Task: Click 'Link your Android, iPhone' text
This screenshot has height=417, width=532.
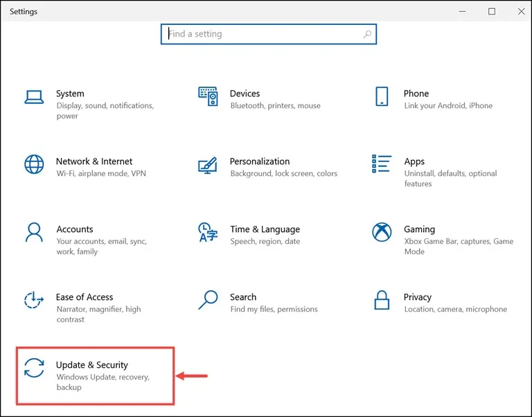Action: point(449,106)
